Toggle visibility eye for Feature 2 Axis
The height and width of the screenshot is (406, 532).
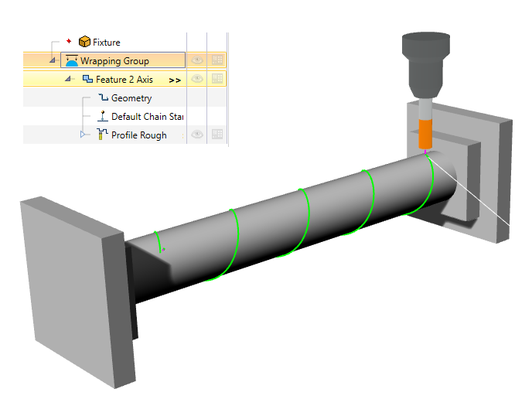pyautogui.click(x=197, y=79)
